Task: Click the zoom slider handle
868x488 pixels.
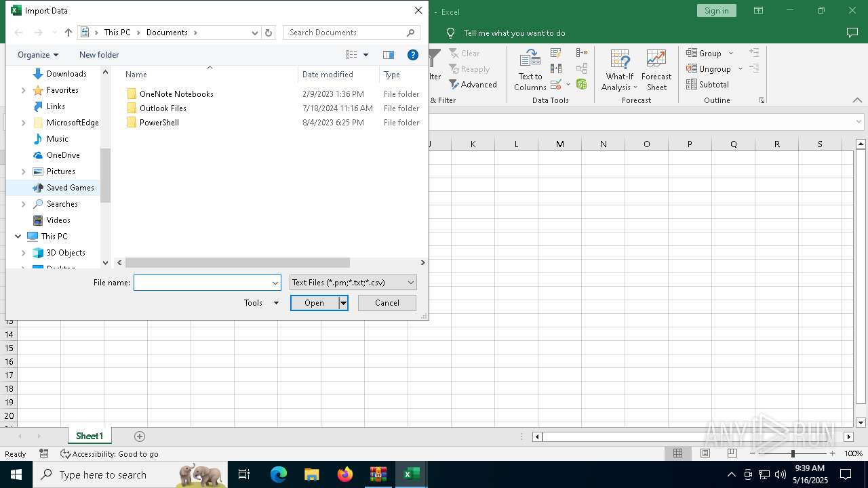Action: [x=792, y=453]
